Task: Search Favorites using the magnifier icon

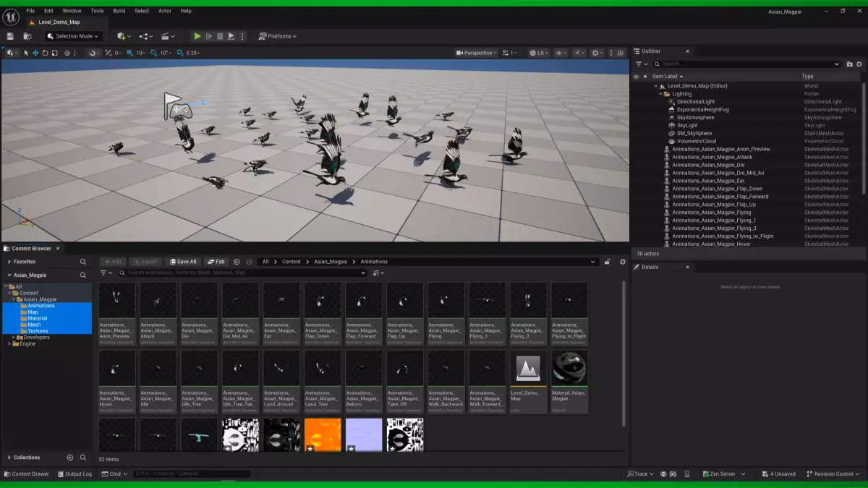Action: [x=83, y=262]
